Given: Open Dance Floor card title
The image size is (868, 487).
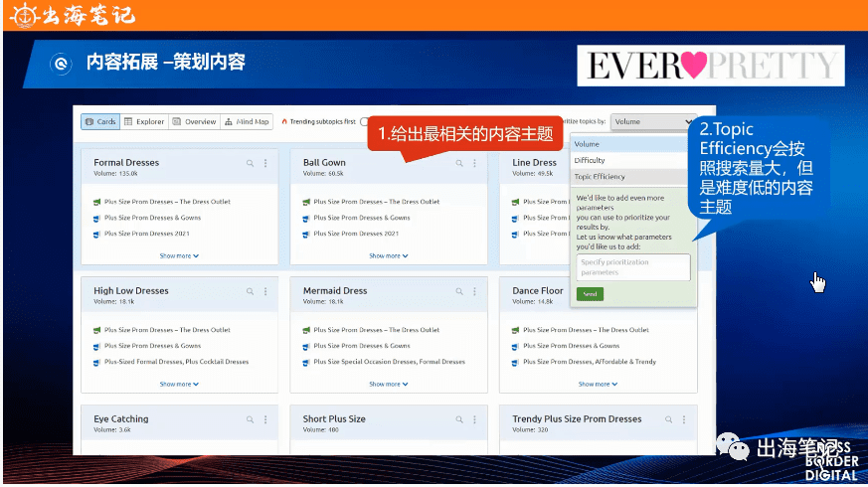Looking at the screenshot, I should tap(538, 291).
